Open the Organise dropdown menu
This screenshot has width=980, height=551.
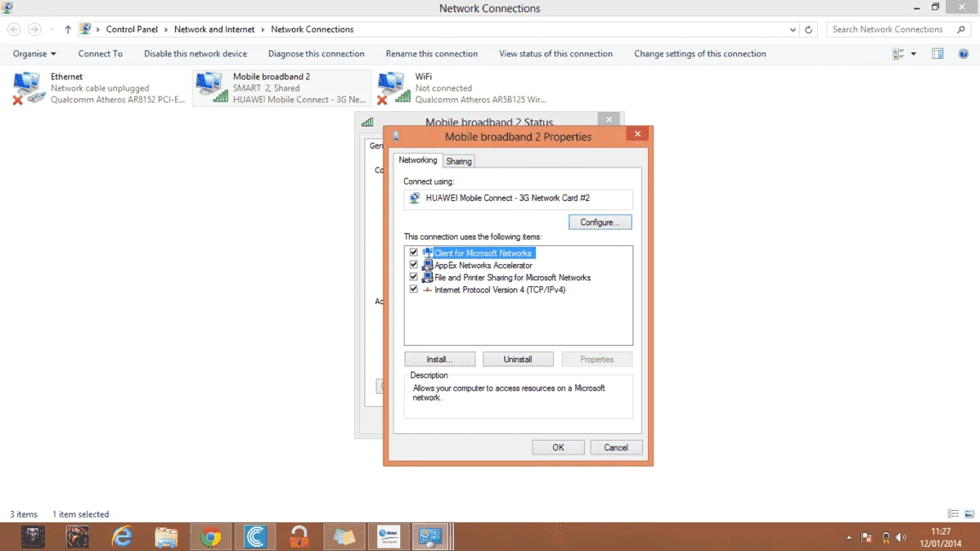[34, 54]
